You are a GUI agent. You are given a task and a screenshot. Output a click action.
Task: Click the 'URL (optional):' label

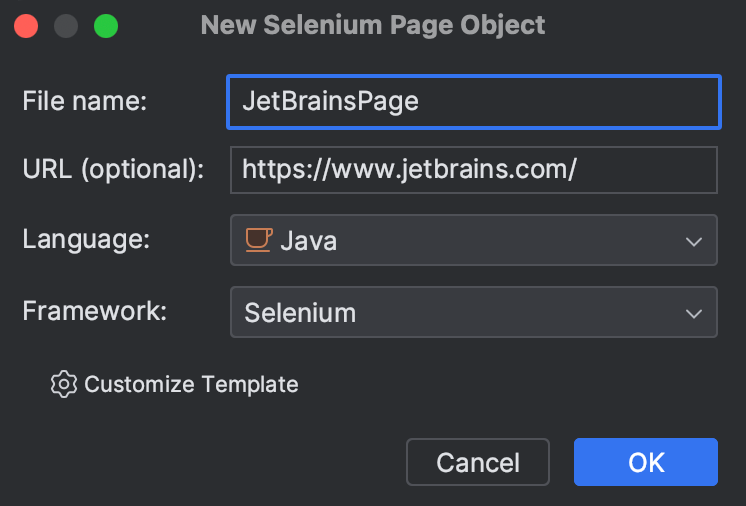(x=113, y=169)
